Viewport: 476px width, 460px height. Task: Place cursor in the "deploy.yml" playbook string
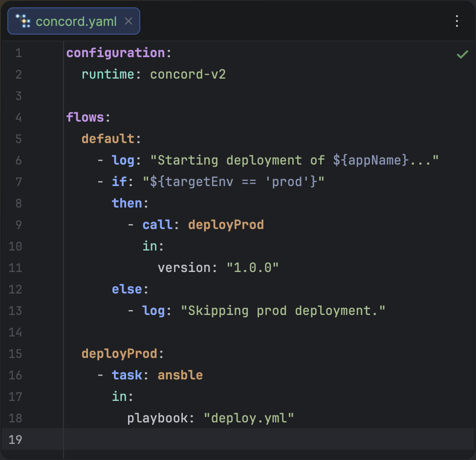click(x=249, y=418)
